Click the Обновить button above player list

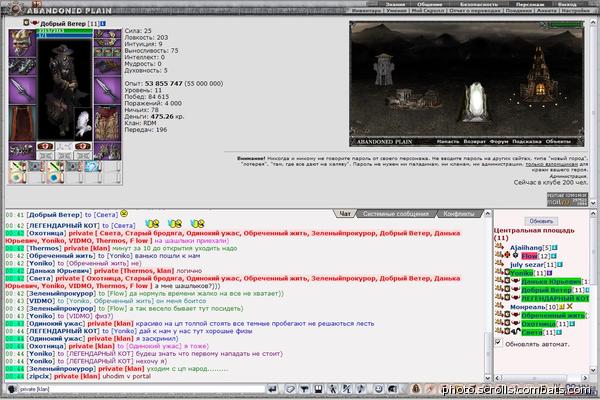click(x=541, y=221)
